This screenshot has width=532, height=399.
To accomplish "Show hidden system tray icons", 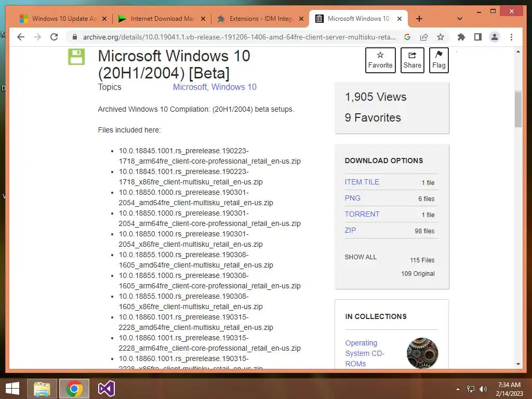I will coord(458,389).
